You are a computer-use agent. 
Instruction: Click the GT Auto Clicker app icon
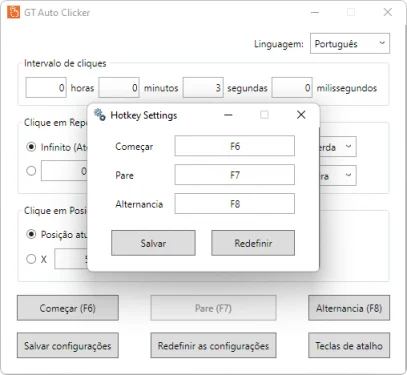pos(13,12)
